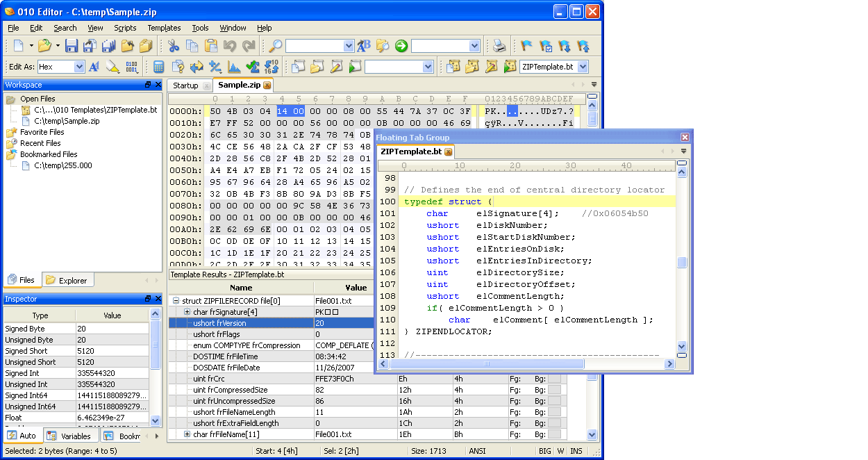This screenshot has height=460, width=868.
Task: Click the Print icon
Action: (x=499, y=46)
